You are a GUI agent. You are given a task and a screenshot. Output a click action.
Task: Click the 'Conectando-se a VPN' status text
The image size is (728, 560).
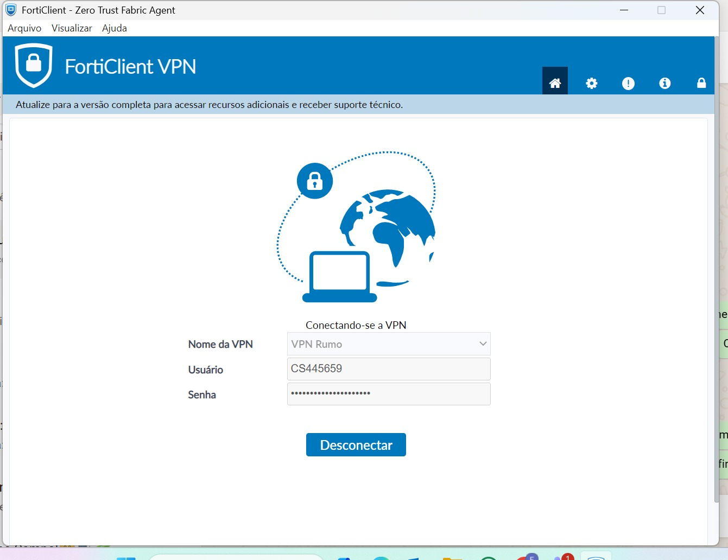point(356,325)
